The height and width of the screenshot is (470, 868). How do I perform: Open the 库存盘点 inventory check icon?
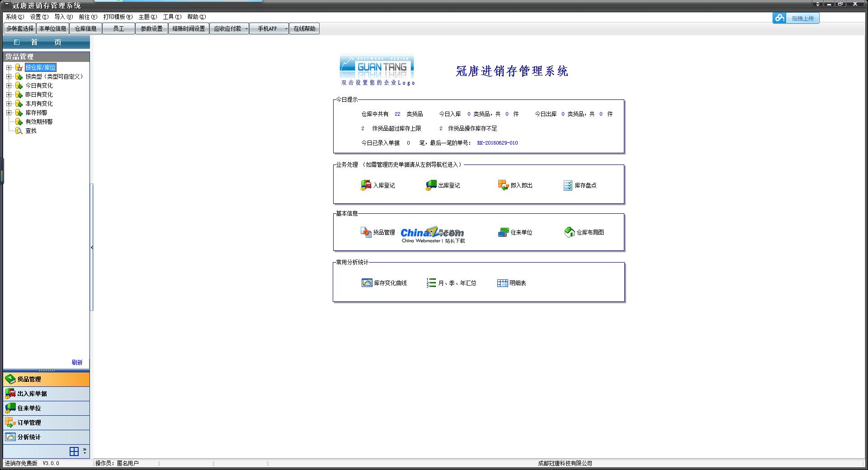pos(568,185)
